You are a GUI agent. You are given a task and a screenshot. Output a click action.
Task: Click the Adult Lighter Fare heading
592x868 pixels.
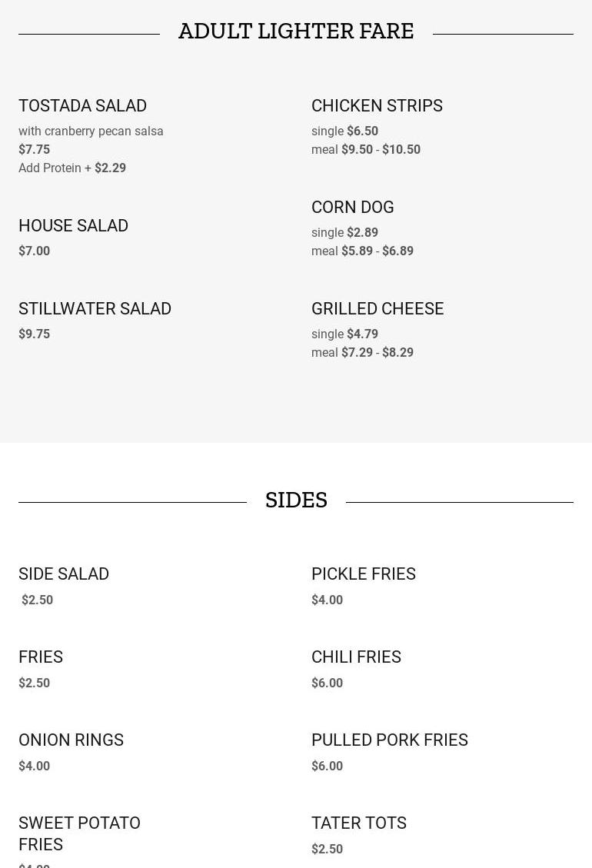(296, 31)
